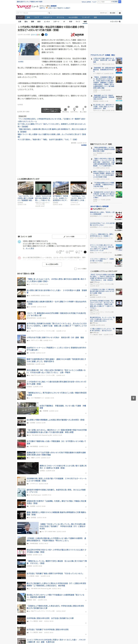Open the 休日課長 suggestion dropdown by web search
The image size is (138, 644).
pyautogui.click(x=114, y=2)
